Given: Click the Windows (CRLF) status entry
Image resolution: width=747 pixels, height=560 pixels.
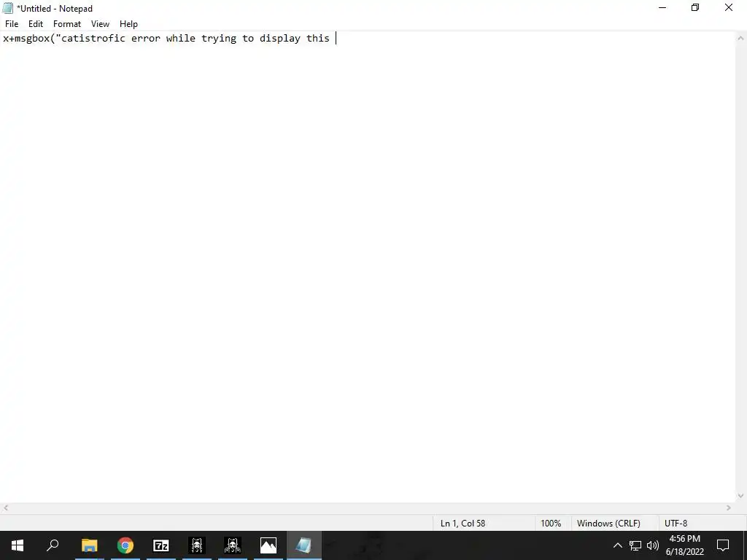Looking at the screenshot, I should (x=608, y=524).
